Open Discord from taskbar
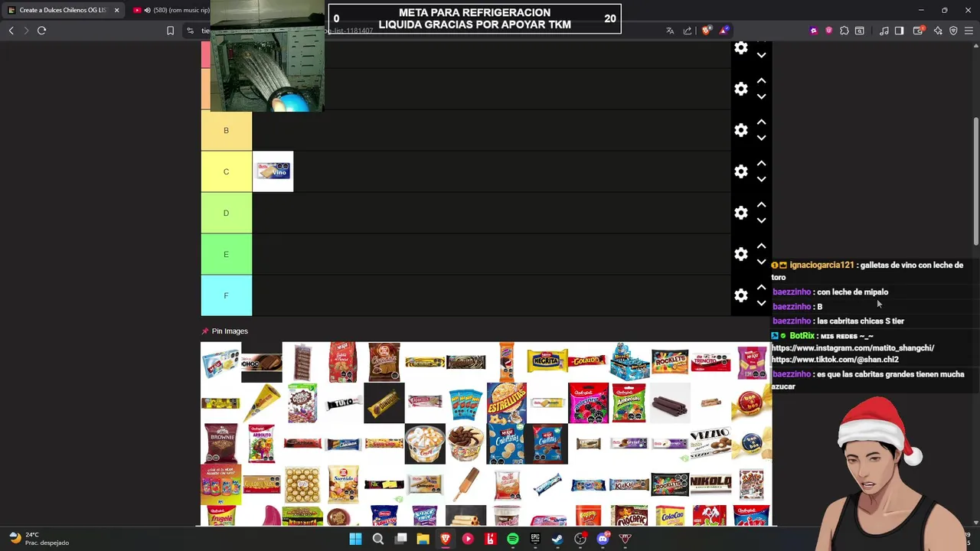The image size is (980, 551). point(603,539)
